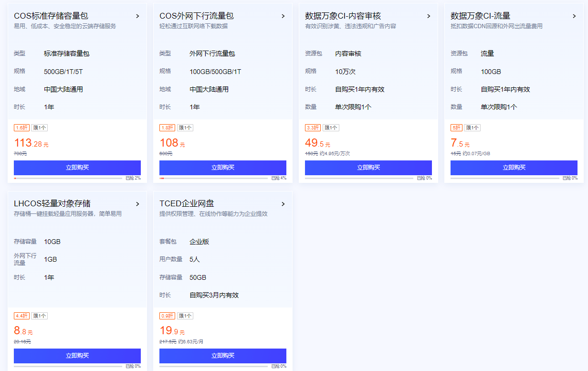Buy LHCOS轻量对象存储 at 8.8元
Image resolution: width=588 pixels, height=371 pixels.
(77, 356)
